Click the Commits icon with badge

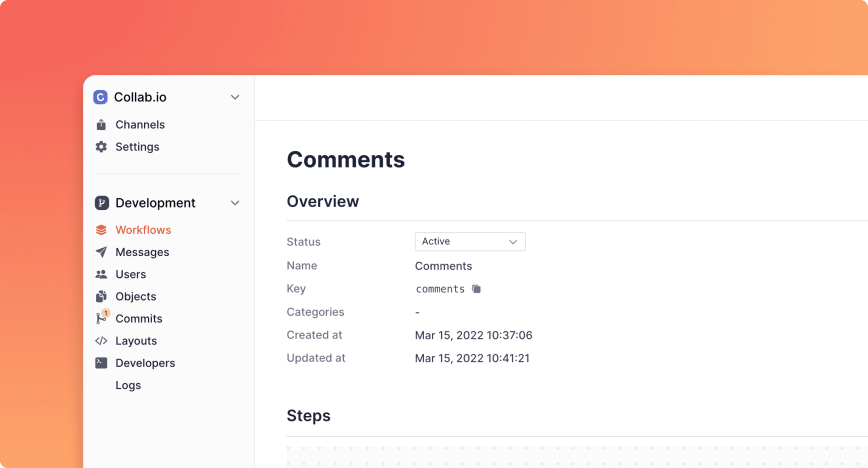(x=101, y=318)
